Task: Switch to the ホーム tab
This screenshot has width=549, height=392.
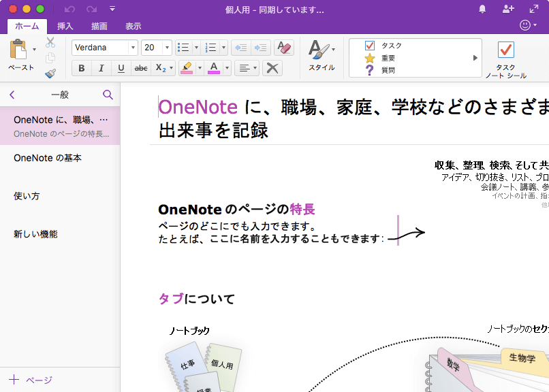Action: pos(27,26)
